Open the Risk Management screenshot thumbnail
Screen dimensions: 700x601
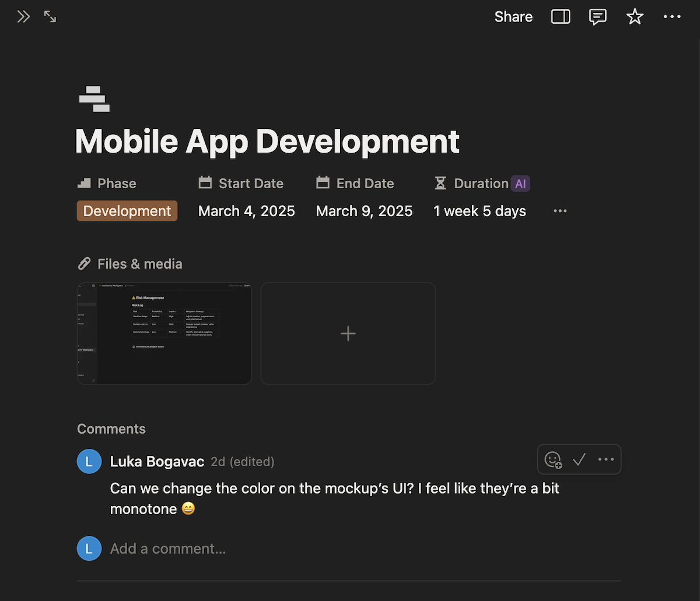164,333
